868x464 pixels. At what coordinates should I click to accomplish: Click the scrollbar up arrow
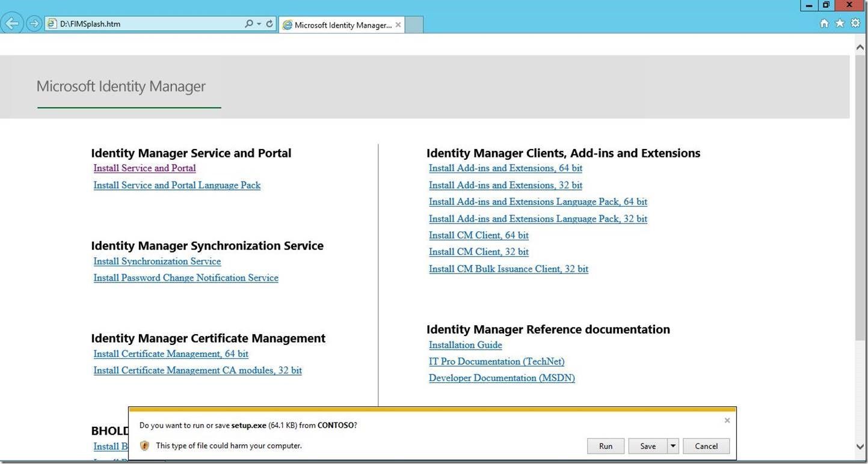860,46
